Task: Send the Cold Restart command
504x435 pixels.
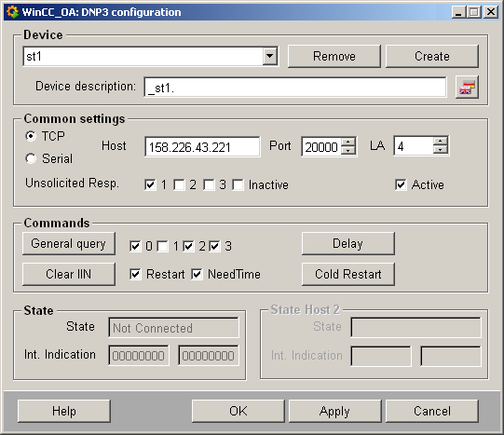Action: click(348, 275)
